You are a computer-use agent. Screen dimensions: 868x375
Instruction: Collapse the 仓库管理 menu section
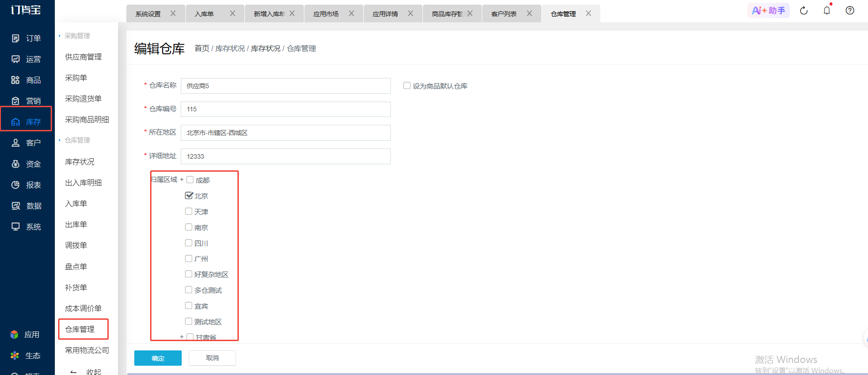74,140
